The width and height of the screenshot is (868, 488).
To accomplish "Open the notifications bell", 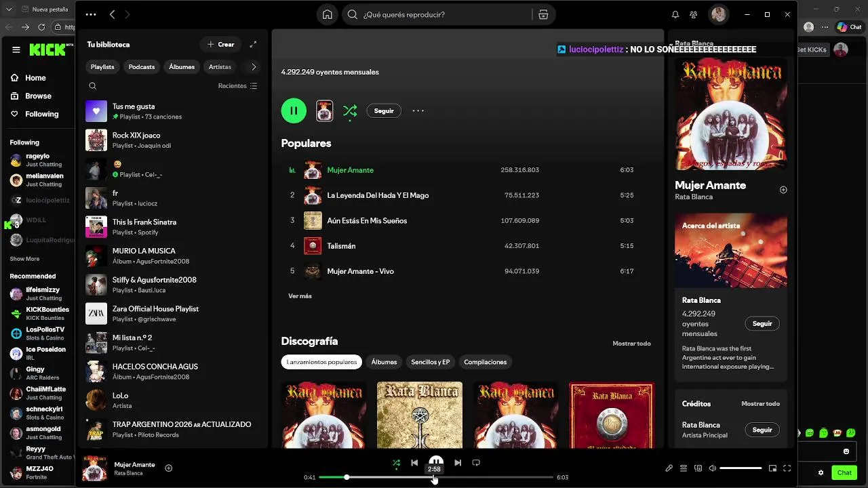I will tap(675, 14).
